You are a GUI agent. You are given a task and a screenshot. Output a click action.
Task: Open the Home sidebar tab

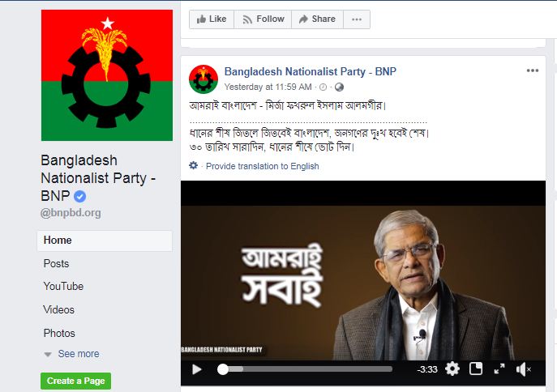pyautogui.click(x=105, y=241)
